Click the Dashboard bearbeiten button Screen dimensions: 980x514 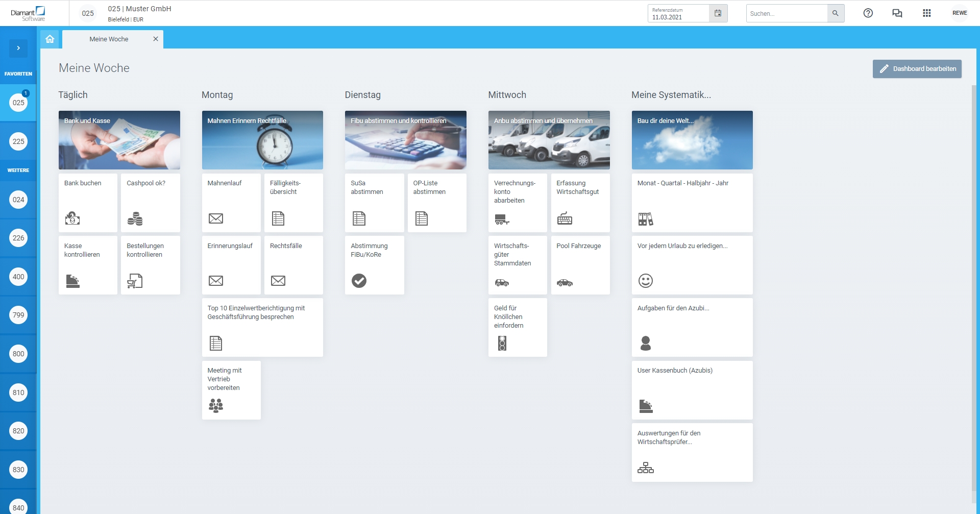(917, 69)
